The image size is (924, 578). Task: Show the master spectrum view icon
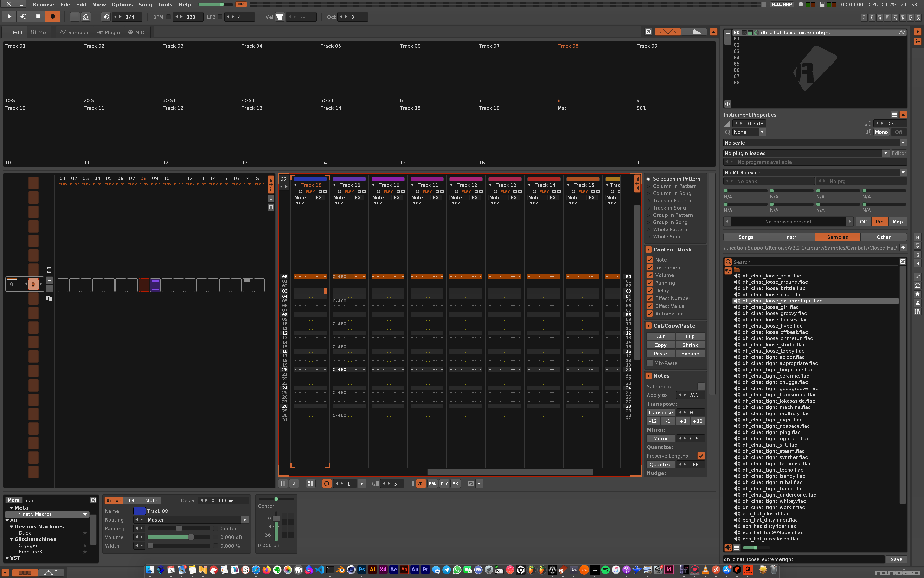click(x=694, y=32)
